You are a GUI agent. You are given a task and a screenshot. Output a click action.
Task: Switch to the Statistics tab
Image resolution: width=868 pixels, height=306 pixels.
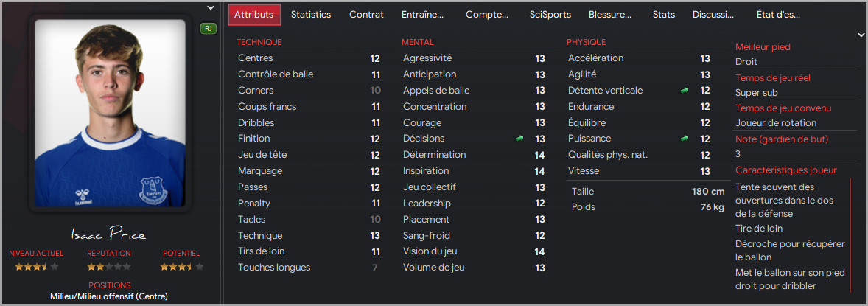click(x=310, y=15)
